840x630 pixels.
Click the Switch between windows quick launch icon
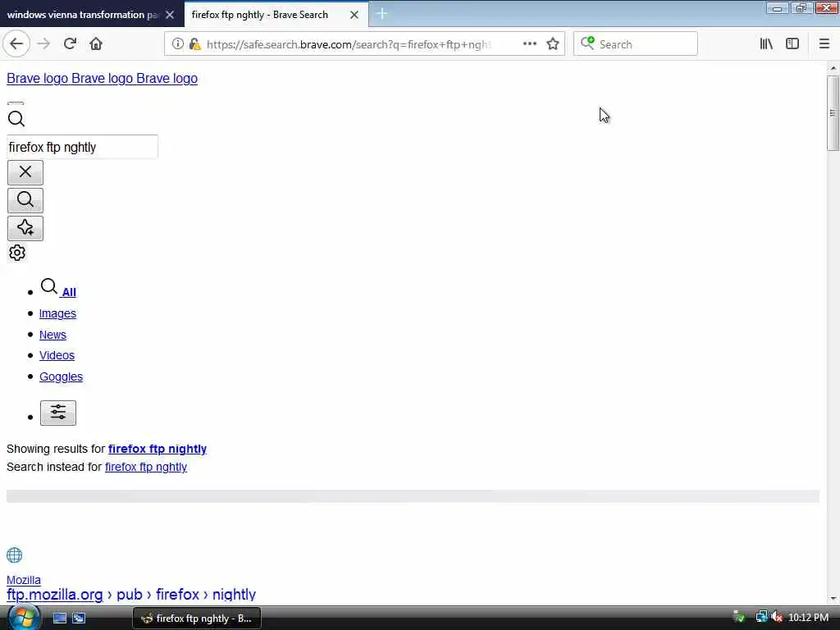tap(79, 619)
